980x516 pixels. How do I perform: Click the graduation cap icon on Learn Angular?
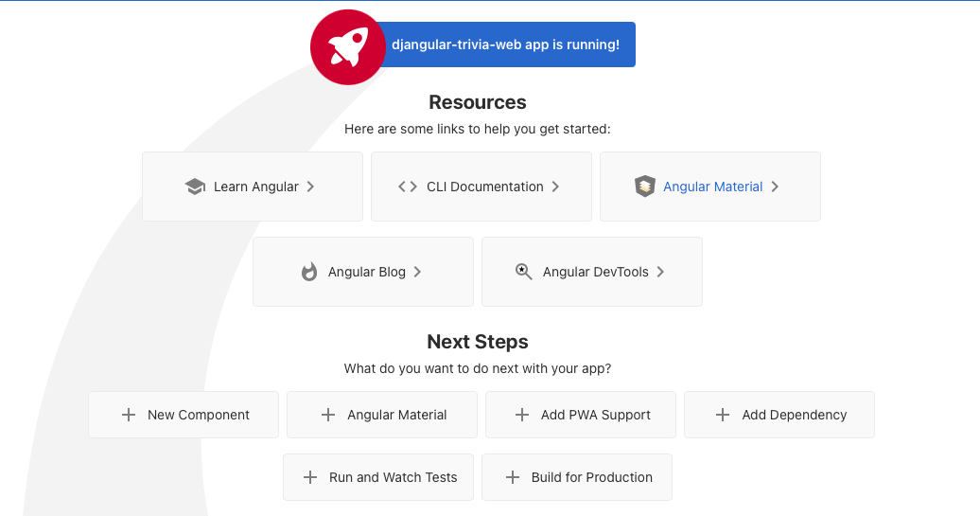coord(195,187)
